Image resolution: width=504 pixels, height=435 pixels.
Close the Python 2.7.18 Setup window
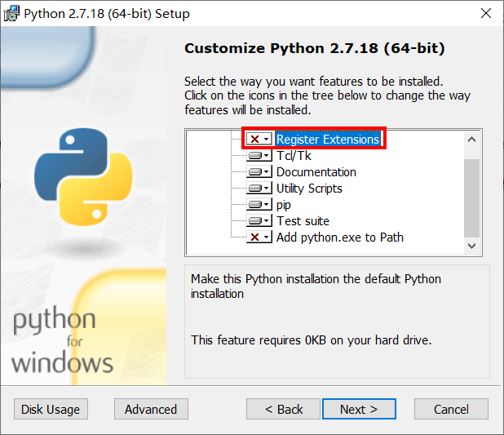[x=486, y=14]
